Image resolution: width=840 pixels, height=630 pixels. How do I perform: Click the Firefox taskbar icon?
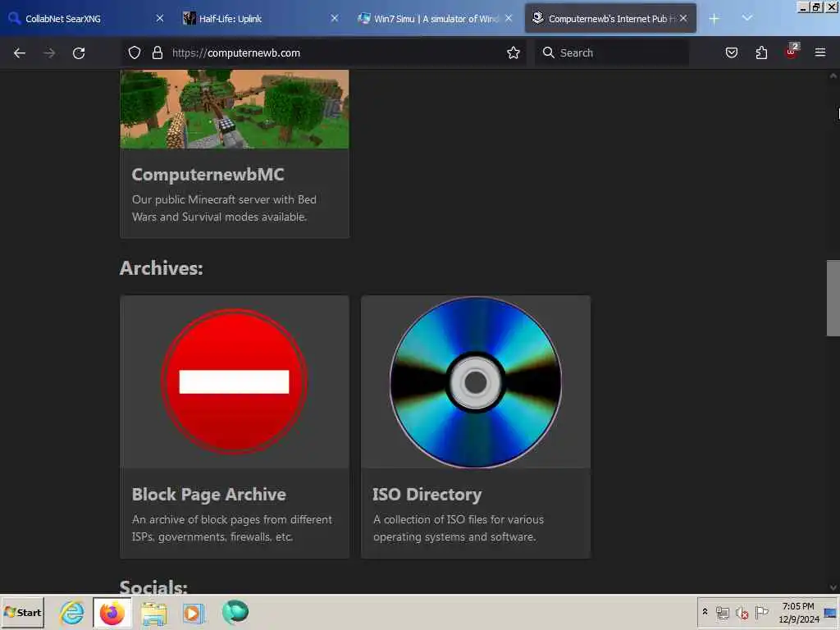(x=112, y=613)
